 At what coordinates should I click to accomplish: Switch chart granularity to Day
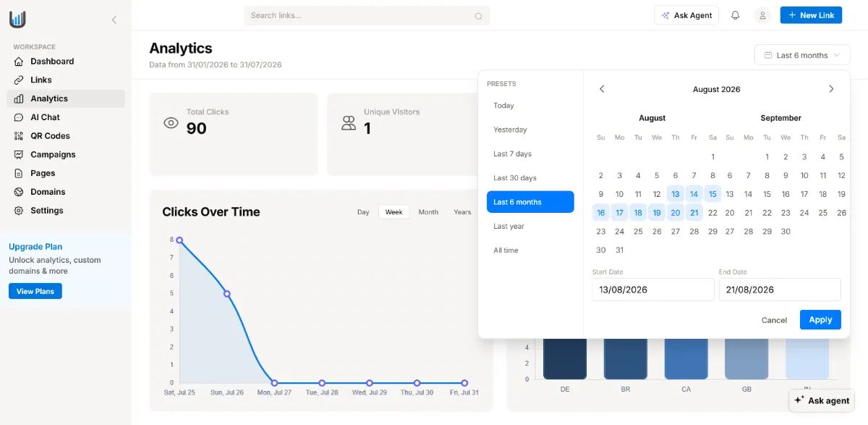[x=363, y=212]
